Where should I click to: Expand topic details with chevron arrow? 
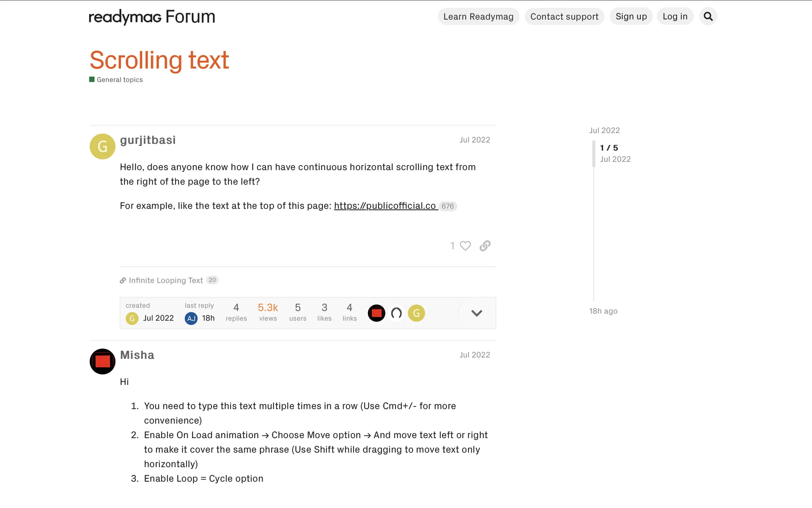[x=477, y=313]
